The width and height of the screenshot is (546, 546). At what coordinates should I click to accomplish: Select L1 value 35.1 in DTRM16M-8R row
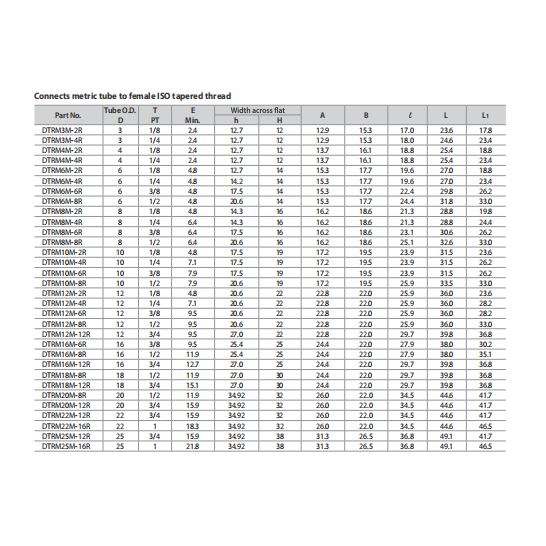click(485, 355)
